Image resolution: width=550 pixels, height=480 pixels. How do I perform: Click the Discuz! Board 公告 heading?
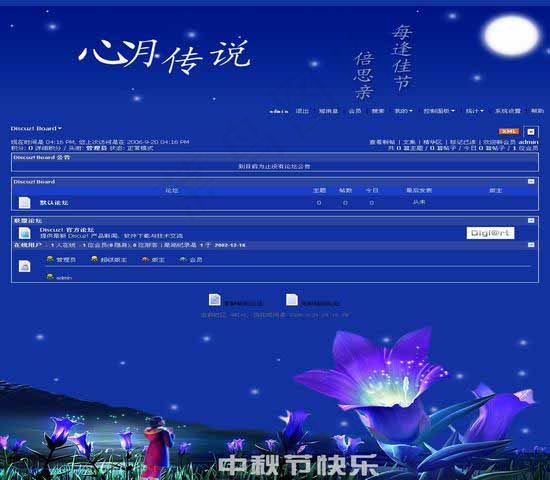pyautogui.click(x=41, y=158)
